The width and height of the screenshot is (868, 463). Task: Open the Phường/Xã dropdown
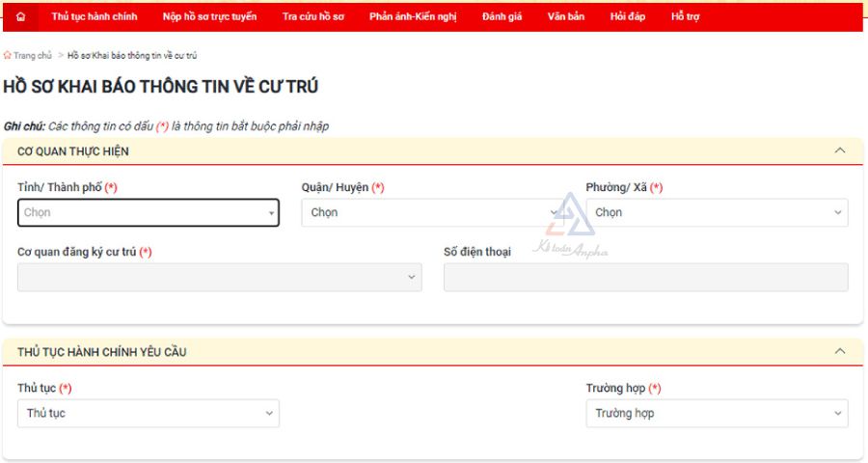click(717, 213)
